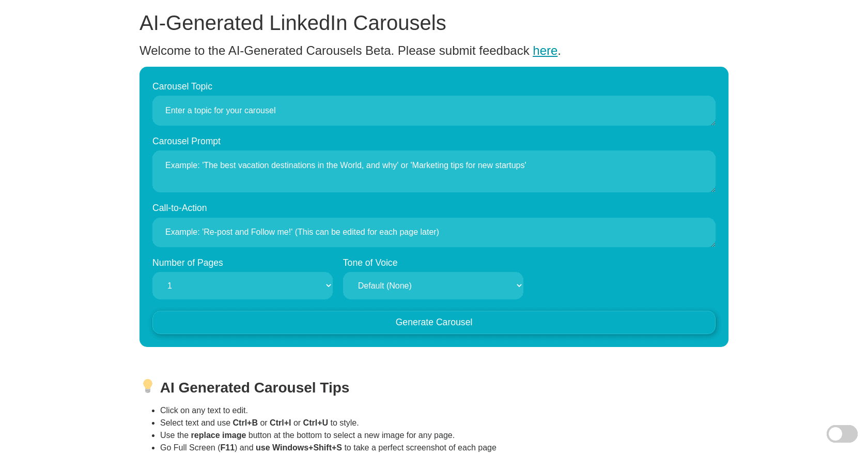The image size is (868, 453).
Task: Click the AI Generated Carousel Tips heading
Action: pos(255,387)
